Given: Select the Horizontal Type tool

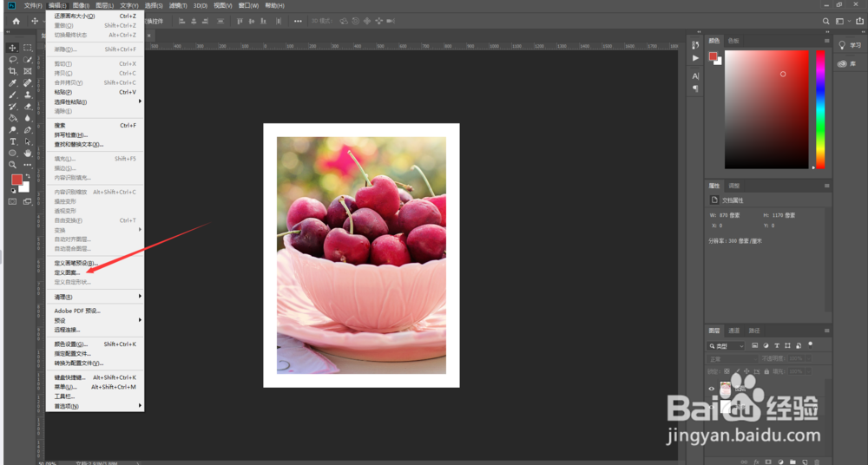Looking at the screenshot, I should [x=13, y=141].
